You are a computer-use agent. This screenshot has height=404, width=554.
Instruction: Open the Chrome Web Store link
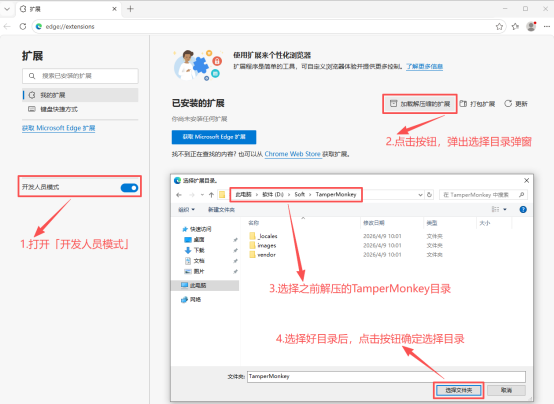[293, 154]
